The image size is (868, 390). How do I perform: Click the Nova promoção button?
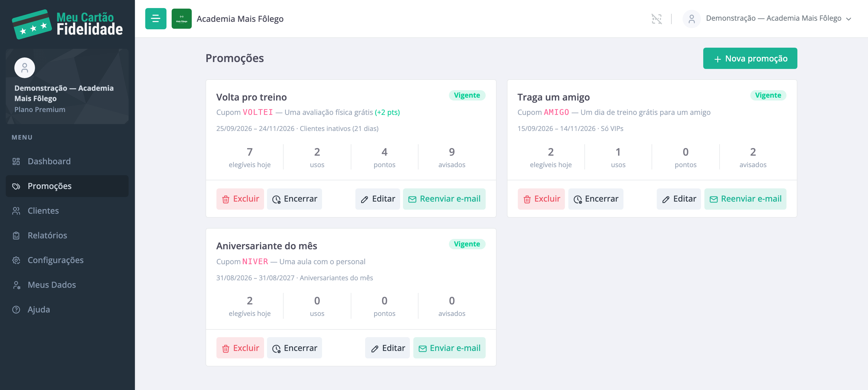pos(750,58)
